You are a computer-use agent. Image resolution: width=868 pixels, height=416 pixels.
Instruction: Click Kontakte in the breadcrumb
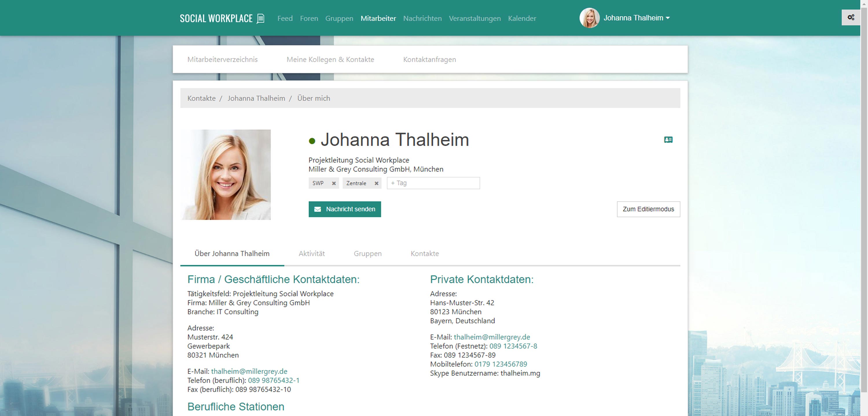tap(201, 98)
